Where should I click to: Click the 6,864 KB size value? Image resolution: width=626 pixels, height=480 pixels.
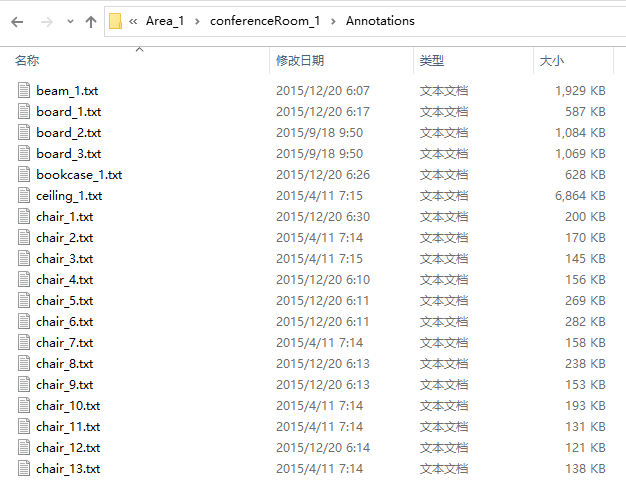580,196
